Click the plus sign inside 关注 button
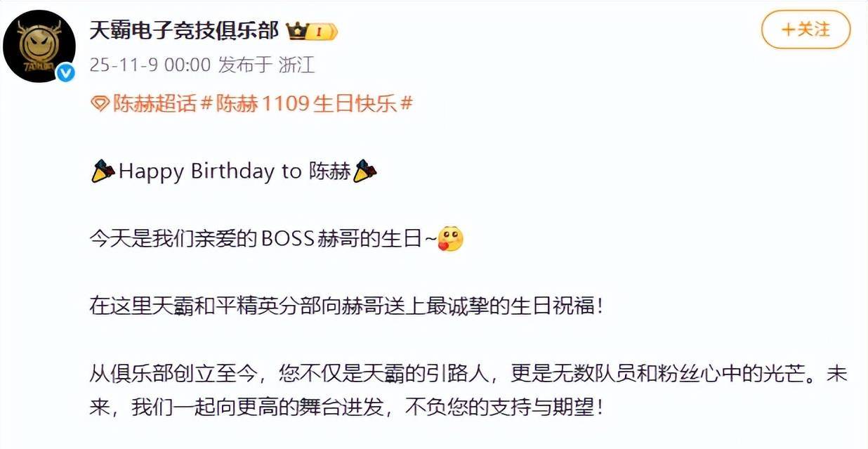Screen dimensions: 868x449 click(x=789, y=30)
